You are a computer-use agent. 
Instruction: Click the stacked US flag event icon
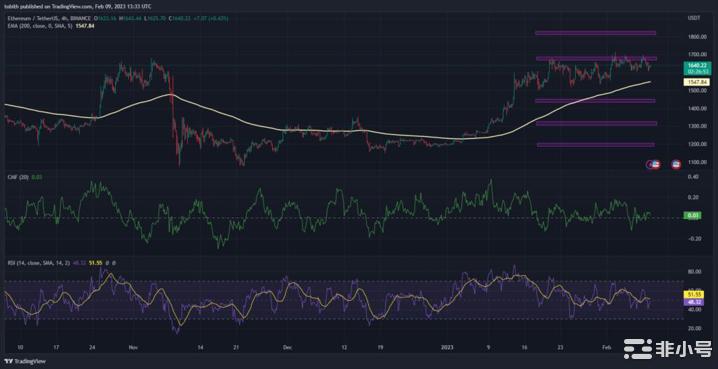click(x=653, y=164)
